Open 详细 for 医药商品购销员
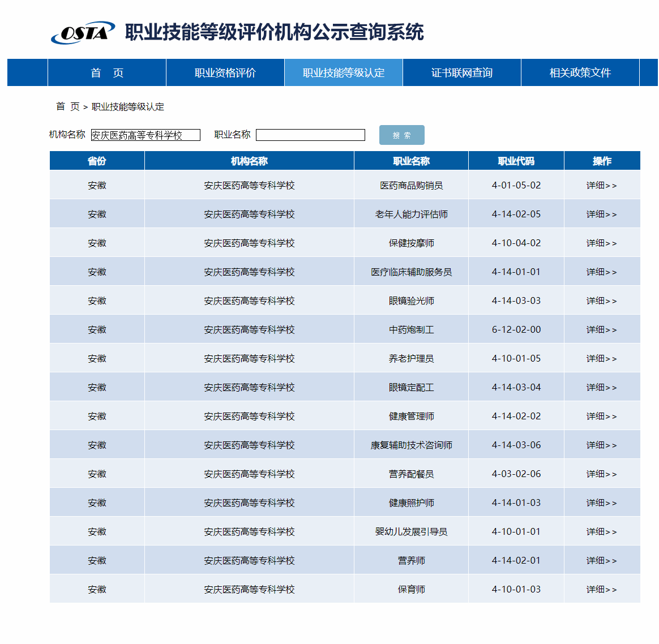The height and width of the screenshot is (644, 659). tap(601, 186)
